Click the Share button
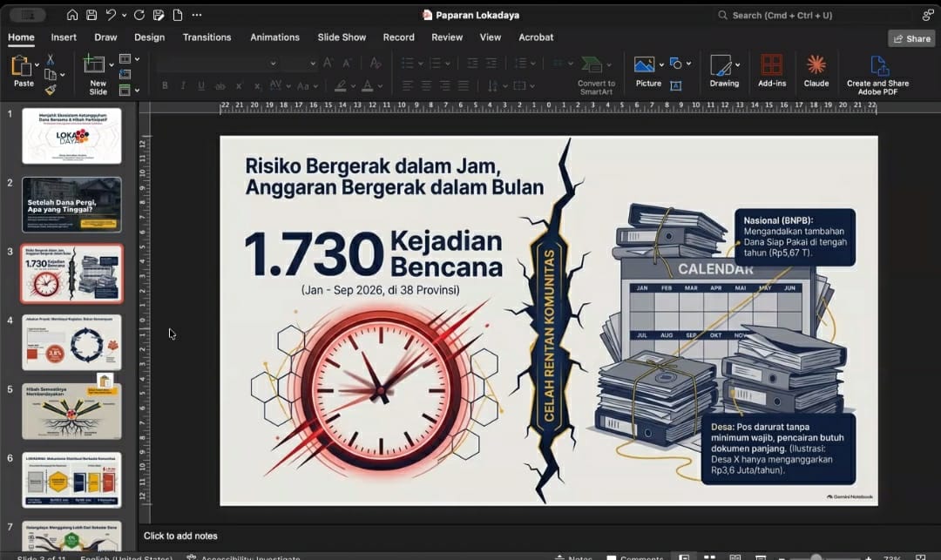The width and height of the screenshot is (941, 560). [x=911, y=38]
